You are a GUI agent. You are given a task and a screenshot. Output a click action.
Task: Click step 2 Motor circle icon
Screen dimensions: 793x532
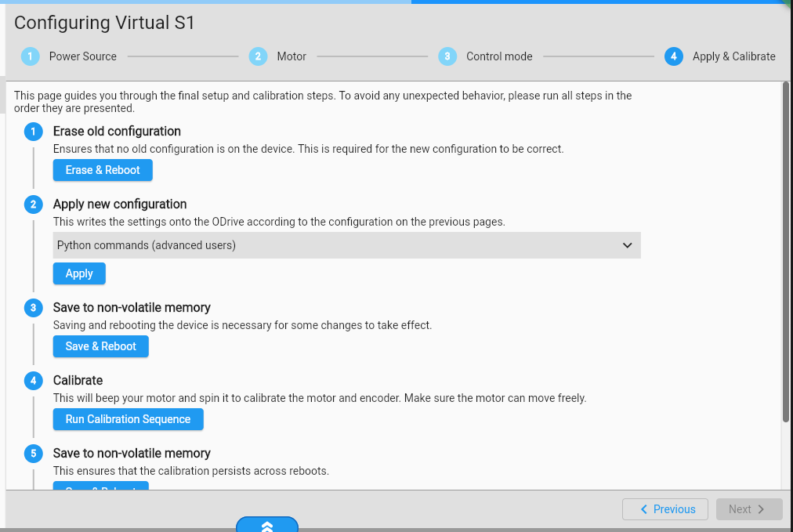pos(258,56)
